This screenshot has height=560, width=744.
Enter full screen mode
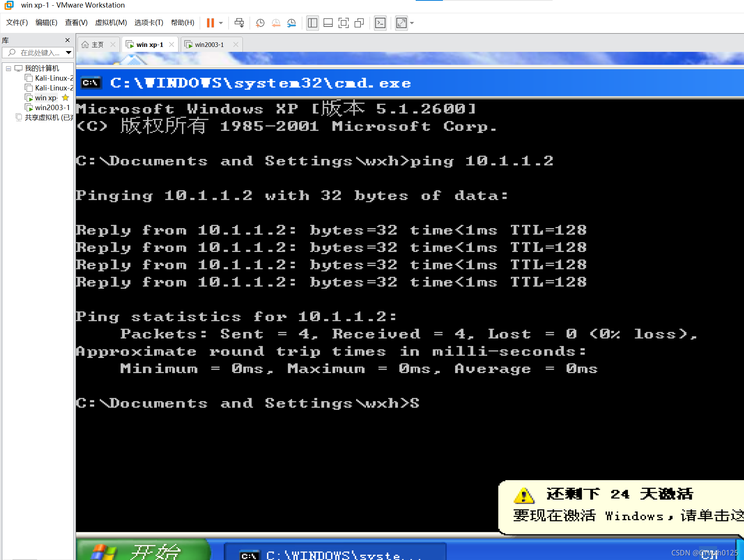coord(343,23)
